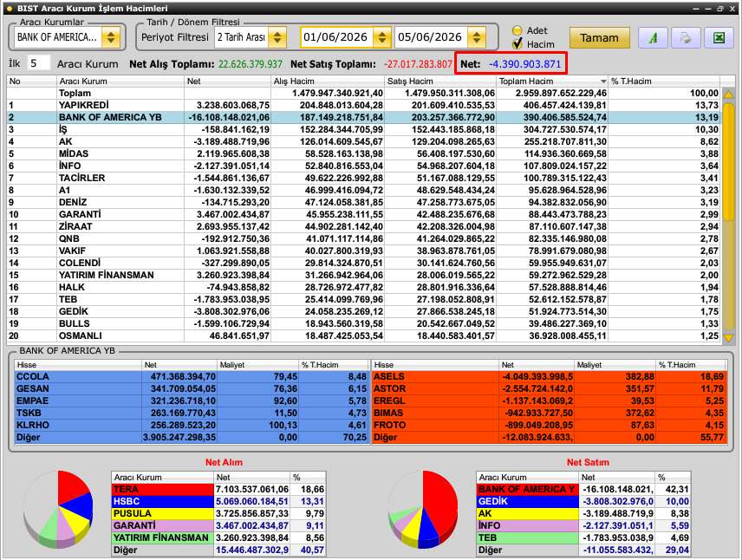Sort by Alış Hacim column header
This screenshot has width=742, height=560.
(328, 81)
